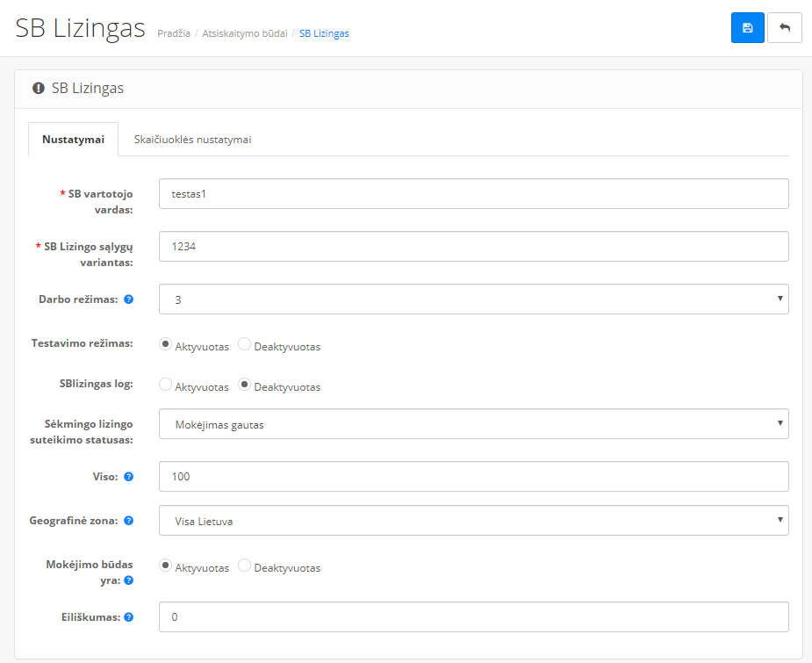The image size is (812, 663).
Task: Select Aktyvuotas for Testavimo režimas
Action: pos(165,344)
